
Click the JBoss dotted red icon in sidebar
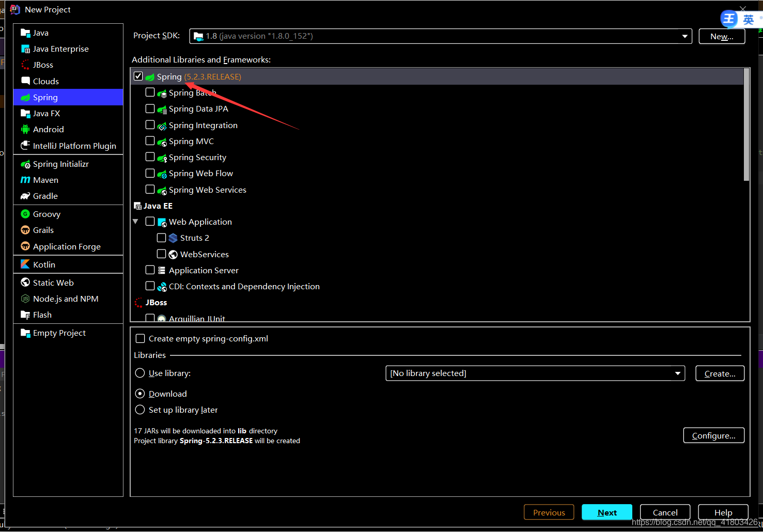point(25,65)
